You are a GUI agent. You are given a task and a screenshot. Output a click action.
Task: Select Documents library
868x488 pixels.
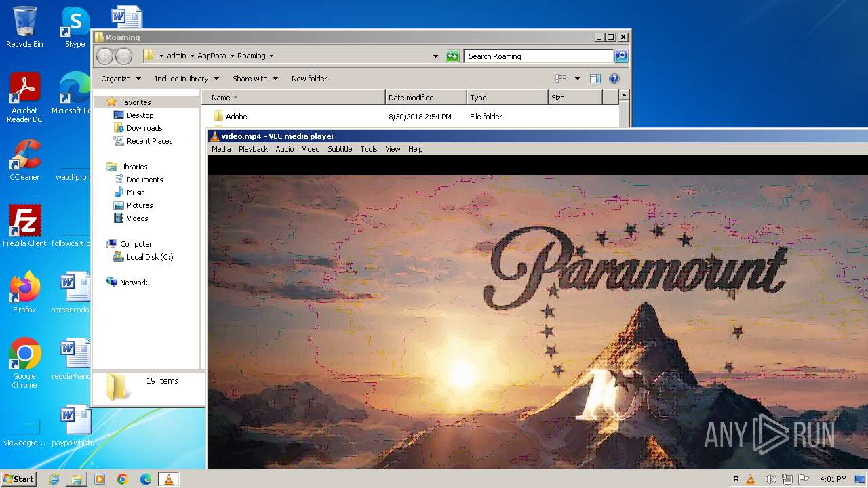[x=144, y=180]
